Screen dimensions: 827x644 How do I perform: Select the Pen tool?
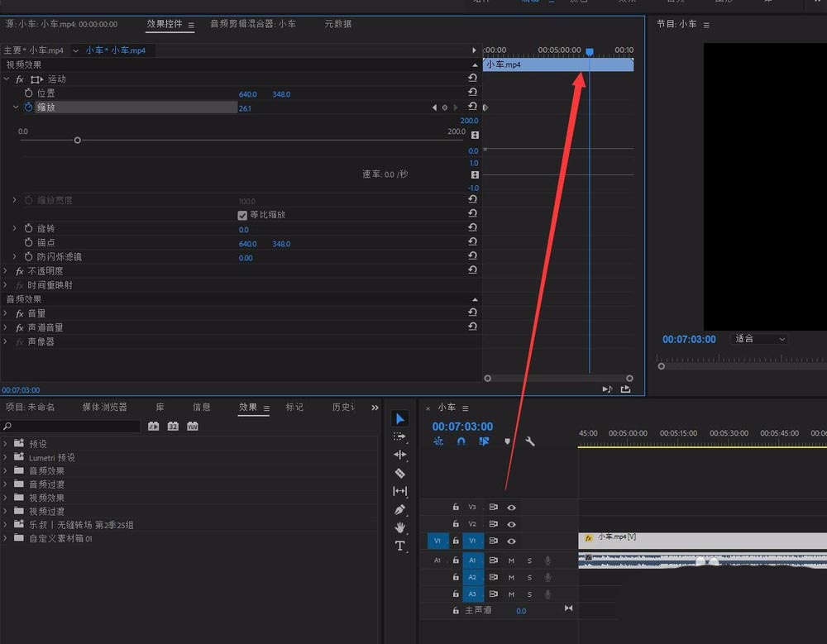pyautogui.click(x=399, y=509)
